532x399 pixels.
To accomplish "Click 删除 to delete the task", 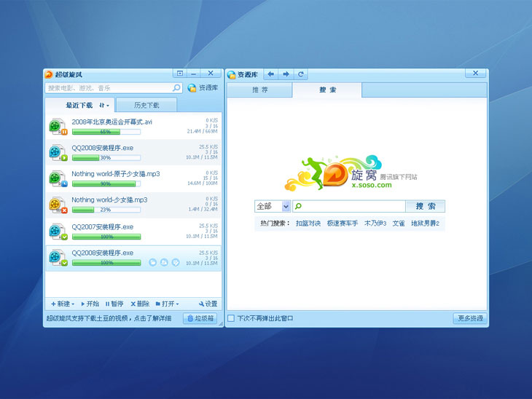I will point(140,304).
